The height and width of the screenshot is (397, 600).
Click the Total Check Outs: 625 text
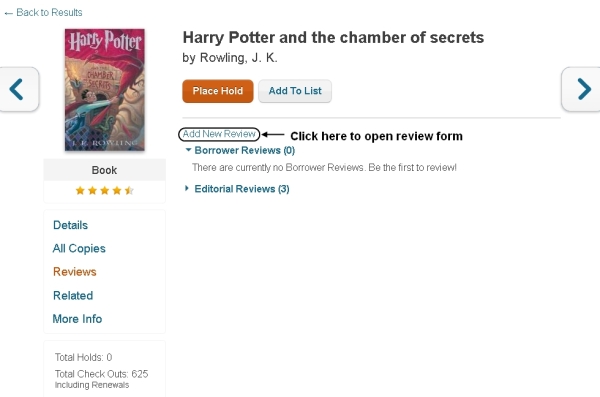click(101, 374)
